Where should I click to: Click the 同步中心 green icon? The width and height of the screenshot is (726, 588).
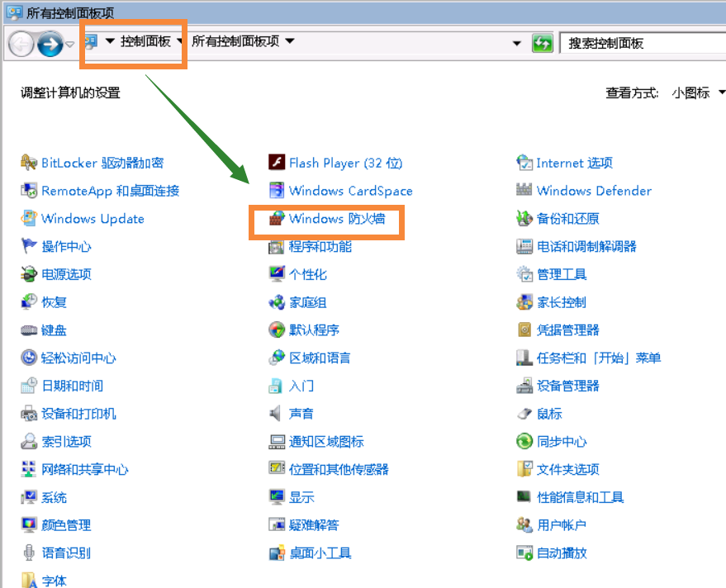pyautogui.click(x=524, y=441)
